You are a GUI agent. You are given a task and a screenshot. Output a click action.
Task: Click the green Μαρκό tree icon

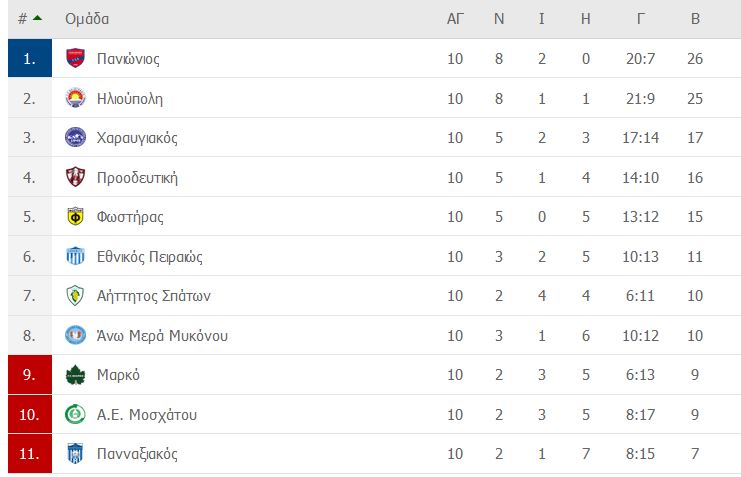[75, 375]
